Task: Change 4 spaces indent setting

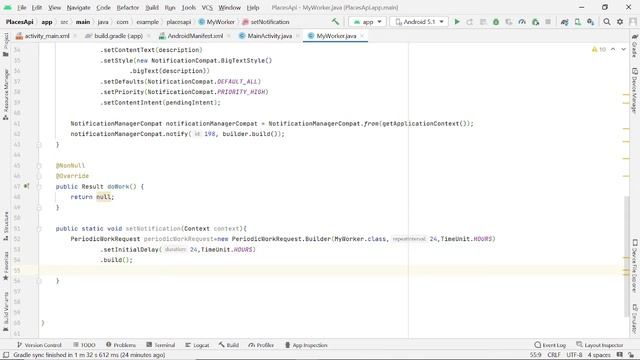Action: tap(599, 355)
